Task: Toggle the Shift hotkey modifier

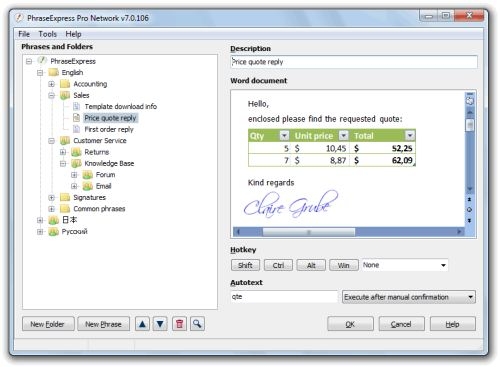Action: click(x=245, y=265)
